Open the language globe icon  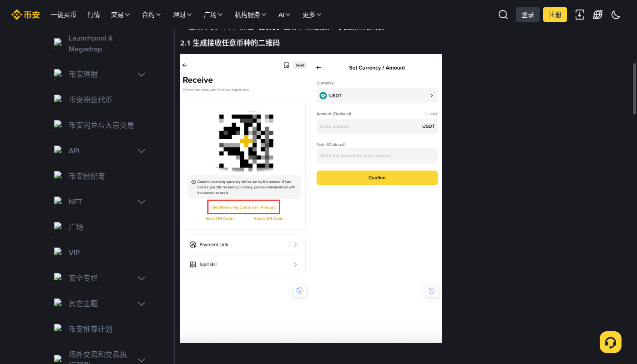click(598, 15)
